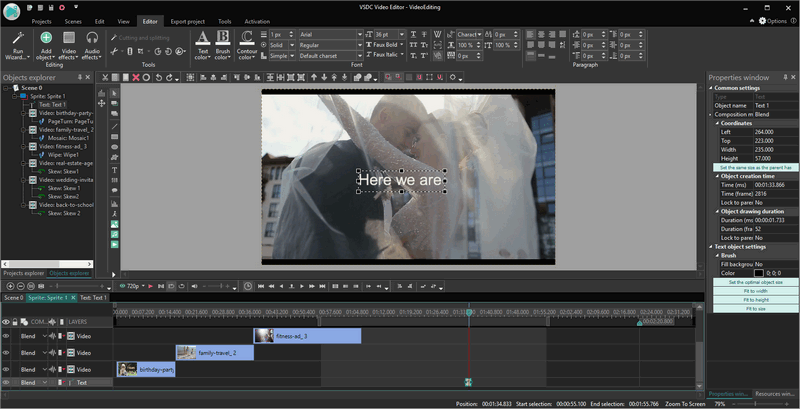Click the fitness-ad_3 clip on timeline

tap(308, 336)
